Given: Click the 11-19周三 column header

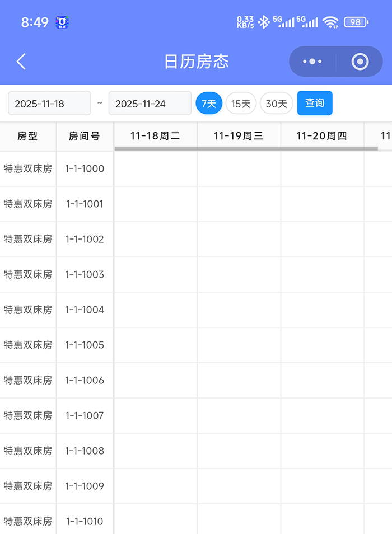Looking at the screenshot, I should click(239, 135).
